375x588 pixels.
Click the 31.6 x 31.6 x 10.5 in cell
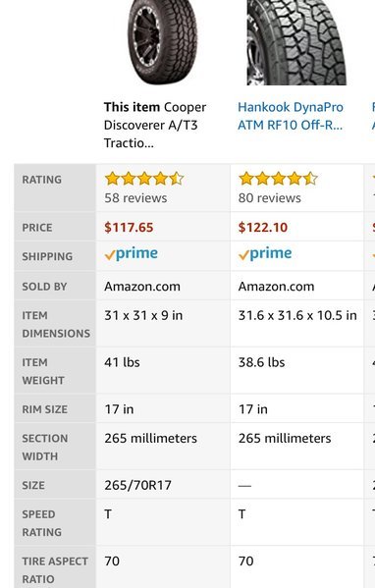coord(297,315)
